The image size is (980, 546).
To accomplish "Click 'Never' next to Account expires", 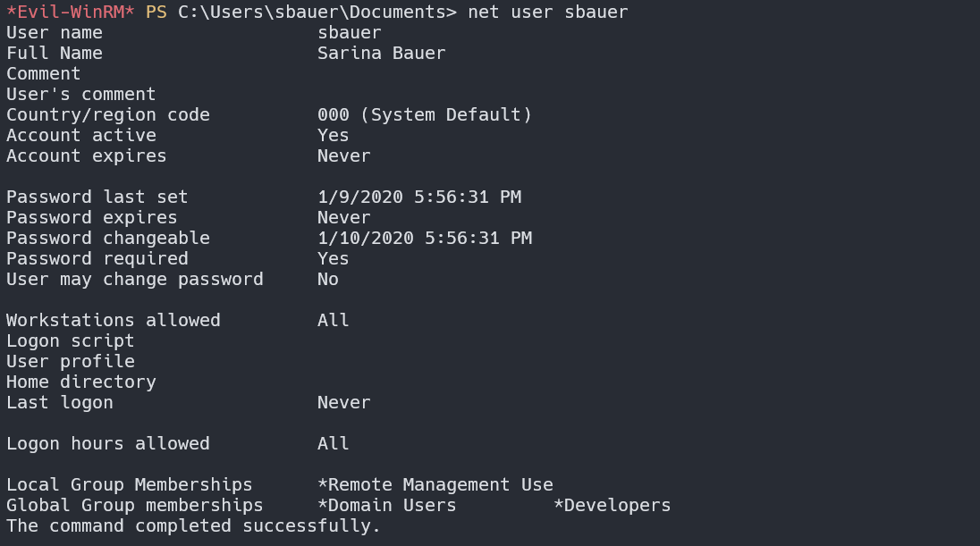I will point(344,156).
